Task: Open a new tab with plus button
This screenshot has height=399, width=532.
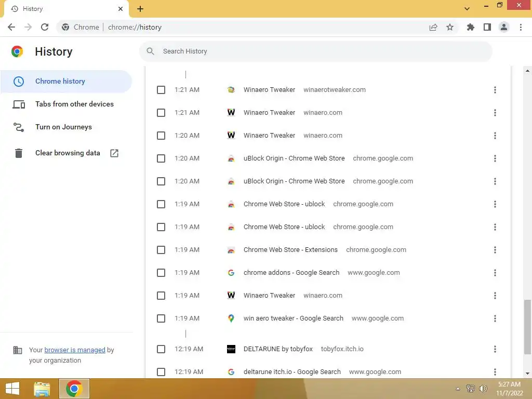Action: coord(140,9)
